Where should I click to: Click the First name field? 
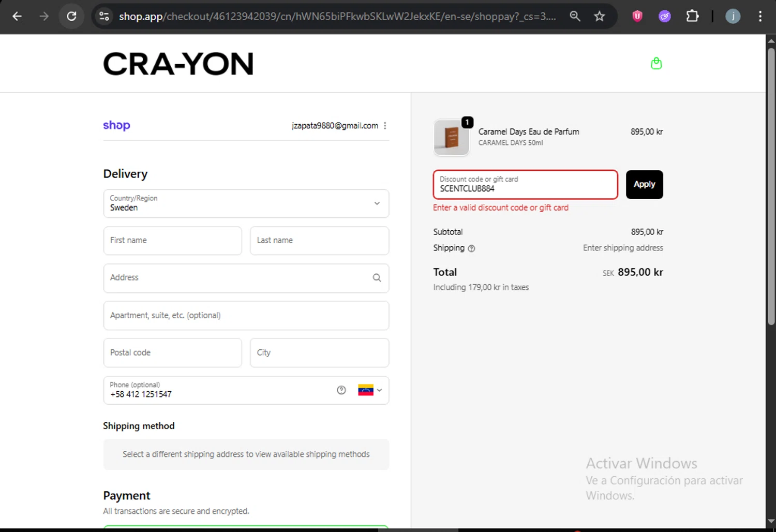pos(173,241)
